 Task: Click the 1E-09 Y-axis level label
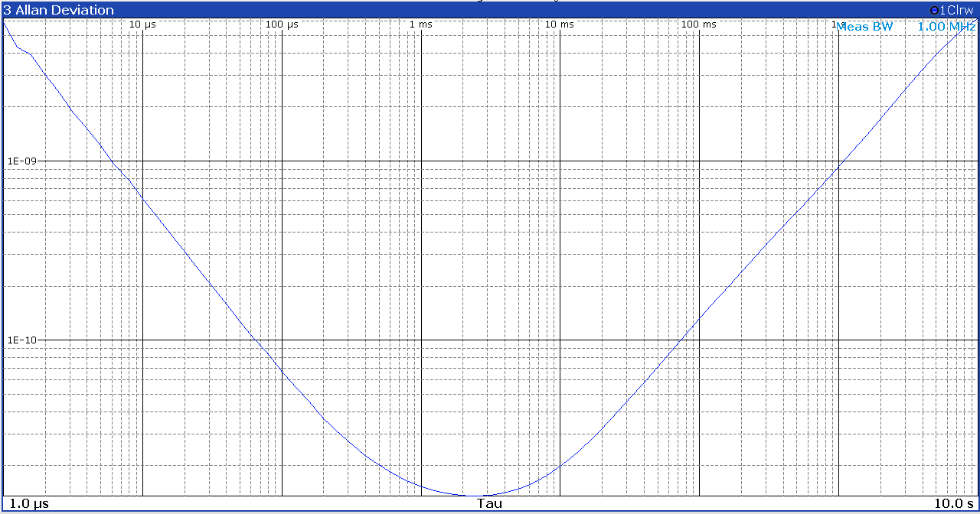pos(21,161)
